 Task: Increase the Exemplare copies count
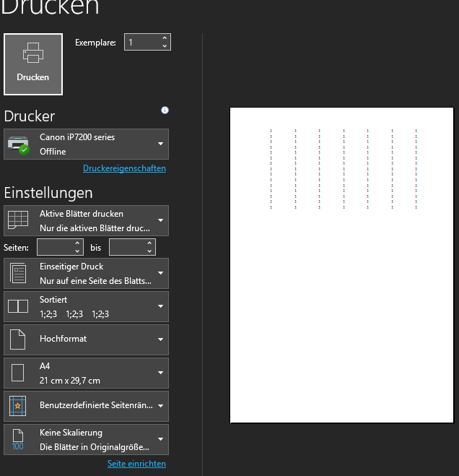[165, 38]
